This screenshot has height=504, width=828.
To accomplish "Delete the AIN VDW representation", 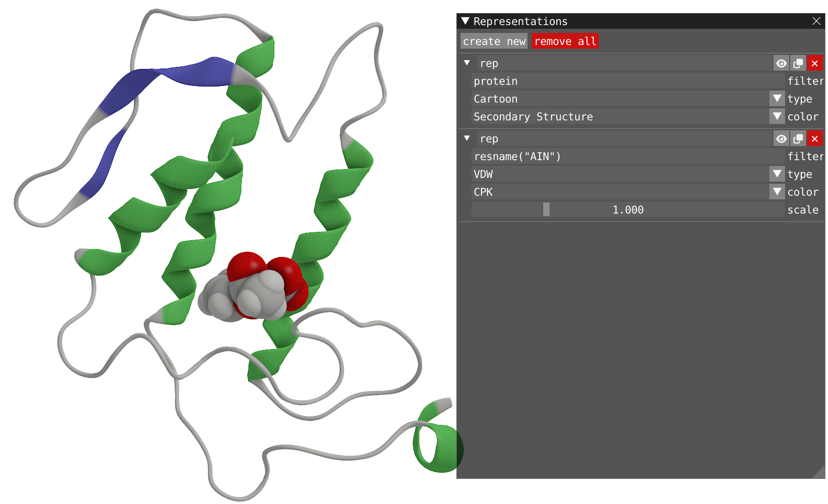I will 814,139.
